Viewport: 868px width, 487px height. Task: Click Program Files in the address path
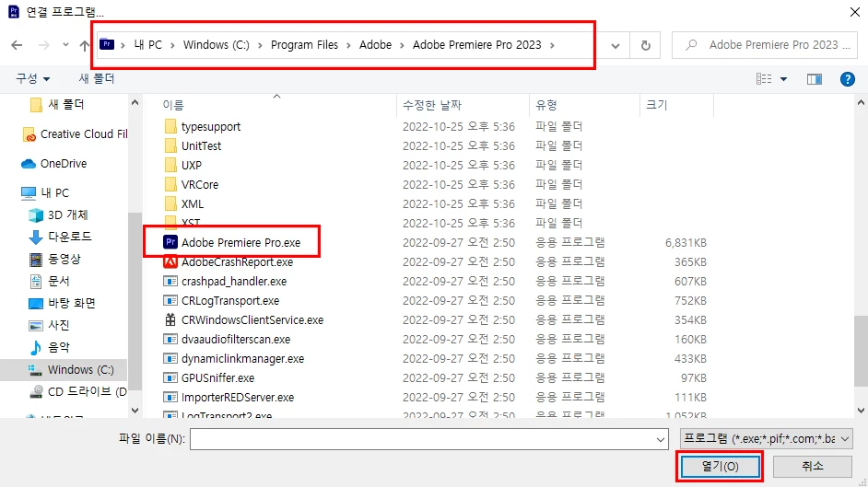pyautogui.click(x=304, y=45)
